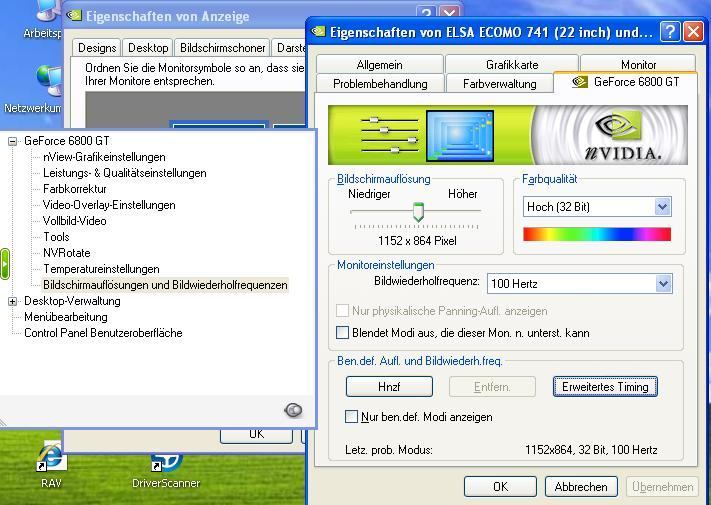The height and width of the screenshot is (505, 711).
Task: Select Leistungs- & Qualitätseinstellungen entry
Action: point(125,173)
